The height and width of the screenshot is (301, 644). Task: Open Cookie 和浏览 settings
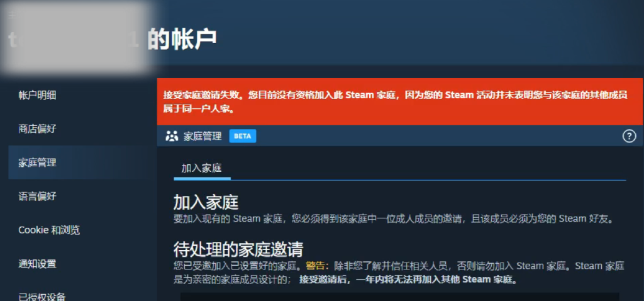tap(49, 230)
